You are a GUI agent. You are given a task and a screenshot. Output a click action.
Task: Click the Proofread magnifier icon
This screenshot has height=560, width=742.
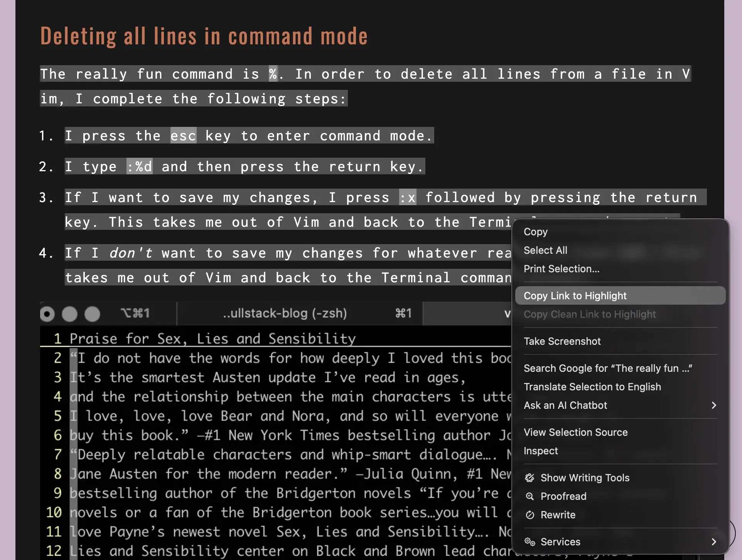coord(530,496)
